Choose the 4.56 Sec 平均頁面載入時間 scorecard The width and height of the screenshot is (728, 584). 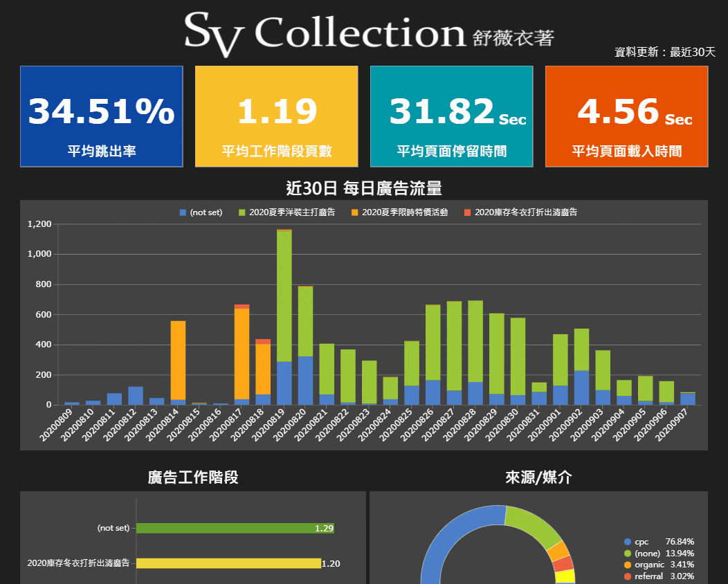626,116
